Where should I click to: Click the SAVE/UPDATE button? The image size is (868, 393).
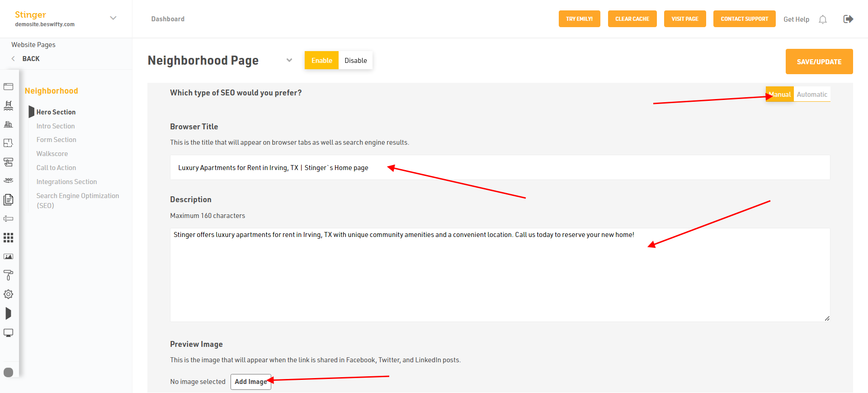pyautogui.click(x=819, y=62)
